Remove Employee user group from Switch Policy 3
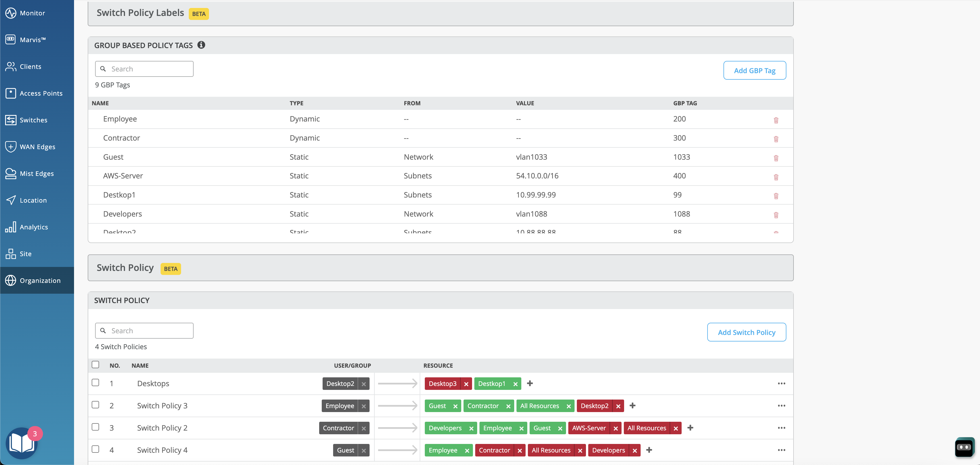980x465 pixels. [x=364, y=406]
